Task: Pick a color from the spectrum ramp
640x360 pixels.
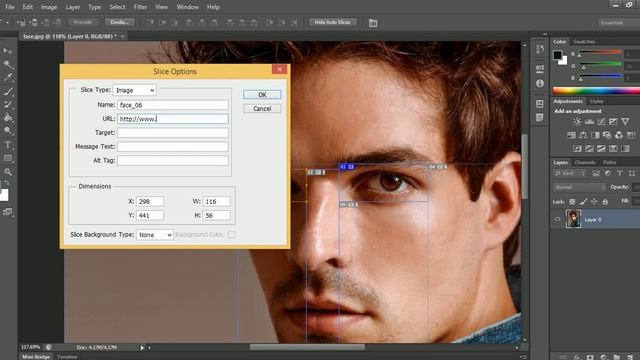Action: pos(596,91)
